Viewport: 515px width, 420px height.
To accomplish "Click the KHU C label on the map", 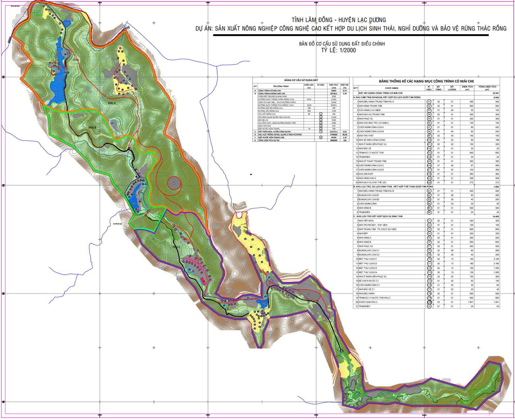I will point(177,247).
